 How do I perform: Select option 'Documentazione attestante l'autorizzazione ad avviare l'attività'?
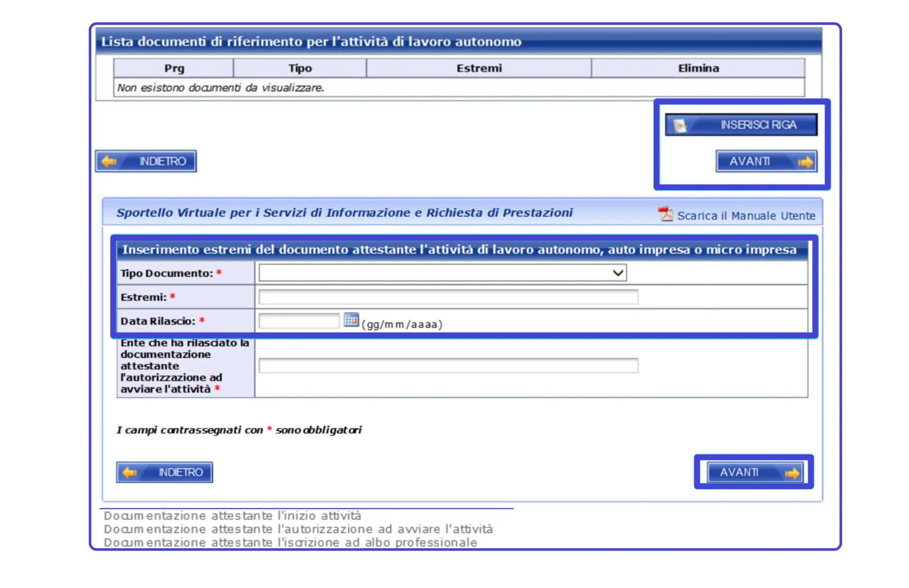[298, 529]
